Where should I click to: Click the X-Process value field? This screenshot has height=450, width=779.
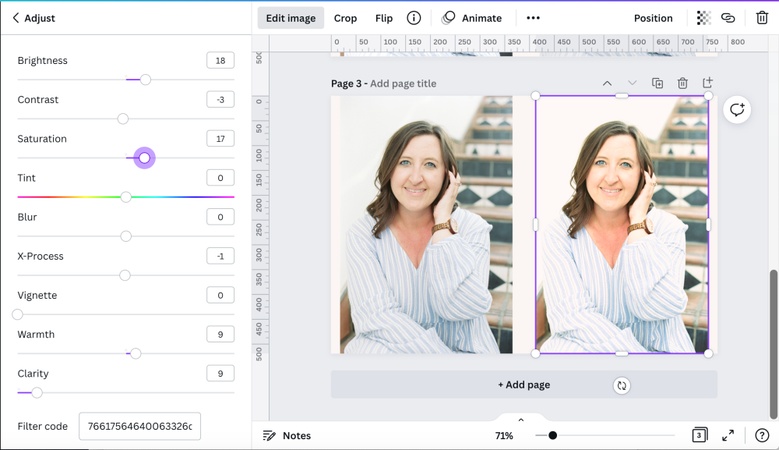click(x=220, y=256)
